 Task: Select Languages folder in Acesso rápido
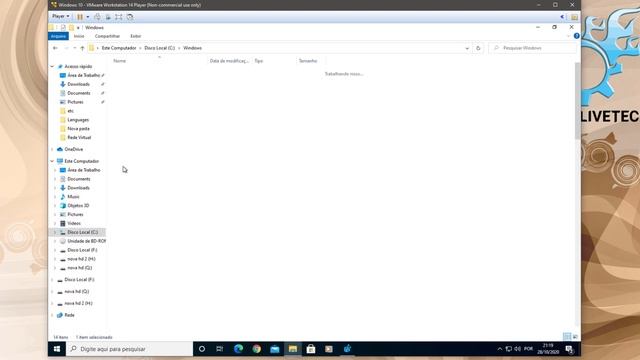click(x=78, y=120)
